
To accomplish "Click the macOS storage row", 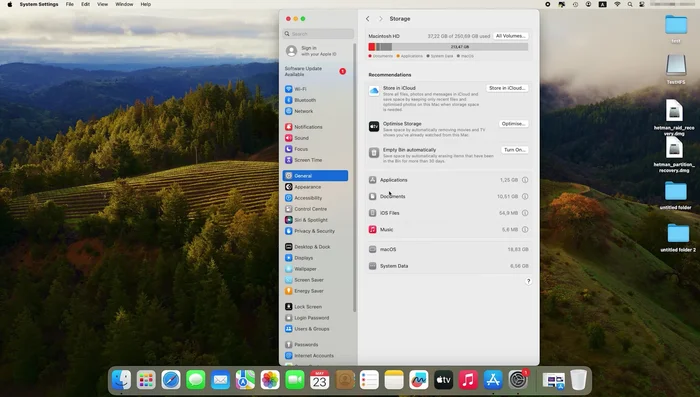I will (x=448, y=250).
